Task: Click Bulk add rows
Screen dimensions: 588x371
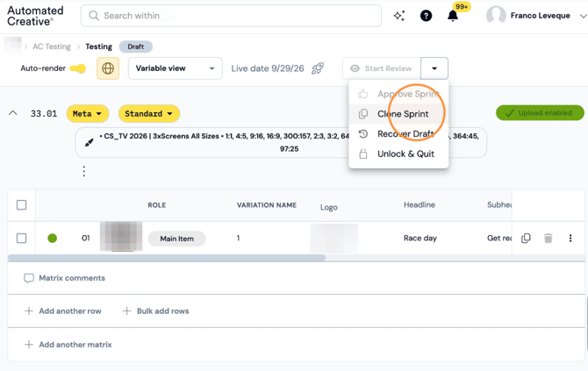Action: 155,311
